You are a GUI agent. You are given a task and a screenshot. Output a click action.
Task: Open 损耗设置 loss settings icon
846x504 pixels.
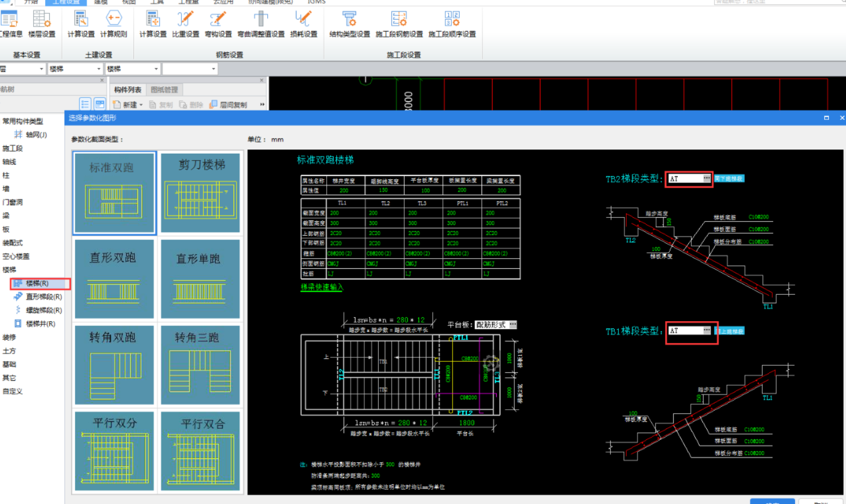coord(303,24)
